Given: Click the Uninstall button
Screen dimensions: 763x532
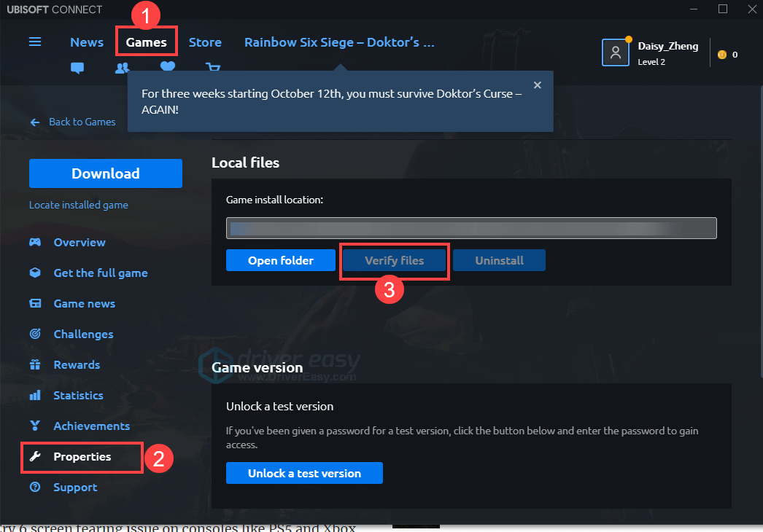Looking at the screenshot, I should pos(499,260).
